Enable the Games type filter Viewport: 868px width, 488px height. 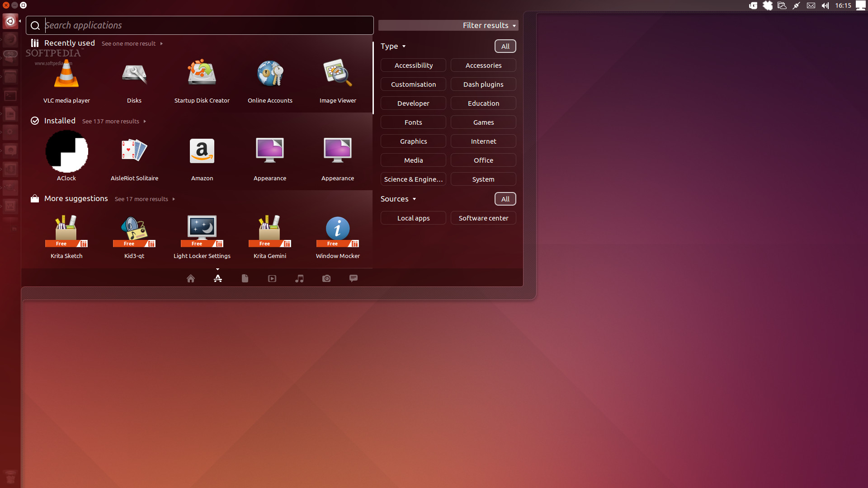tap(483, 122)
